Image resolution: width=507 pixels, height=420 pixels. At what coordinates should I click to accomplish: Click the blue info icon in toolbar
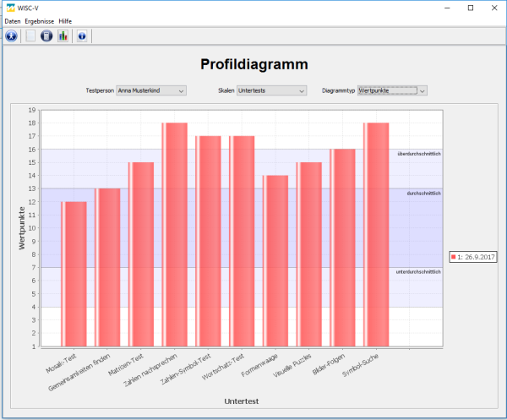[82, 35]
